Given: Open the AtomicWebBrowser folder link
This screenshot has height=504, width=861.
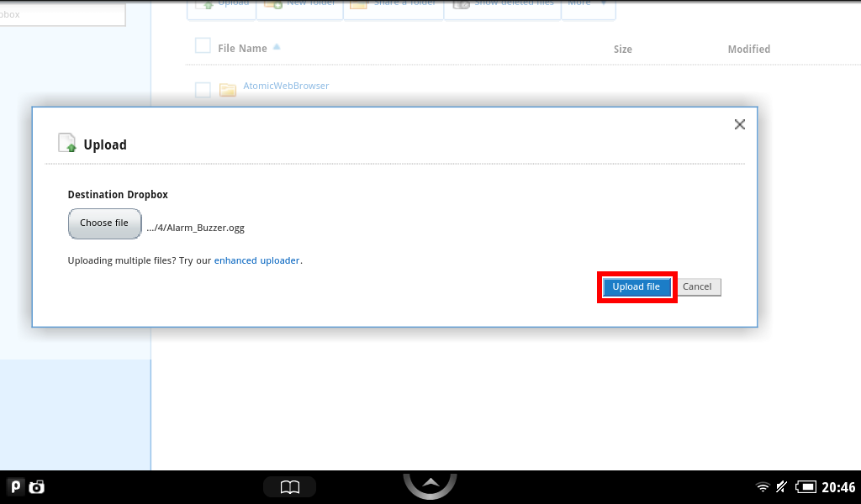Looking at the screenshot, I should tap(286, 86).
